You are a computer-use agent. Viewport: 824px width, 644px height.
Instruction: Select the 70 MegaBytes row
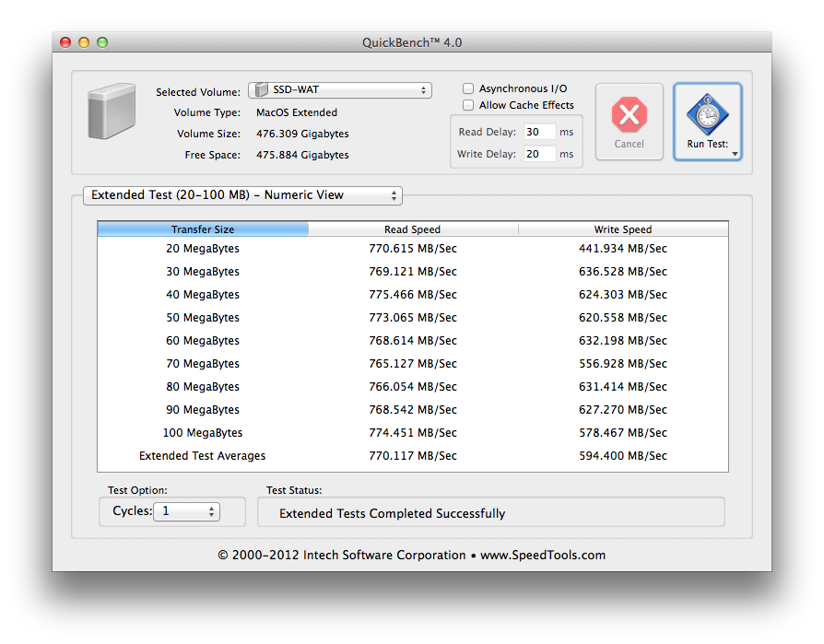click(413, 364)
